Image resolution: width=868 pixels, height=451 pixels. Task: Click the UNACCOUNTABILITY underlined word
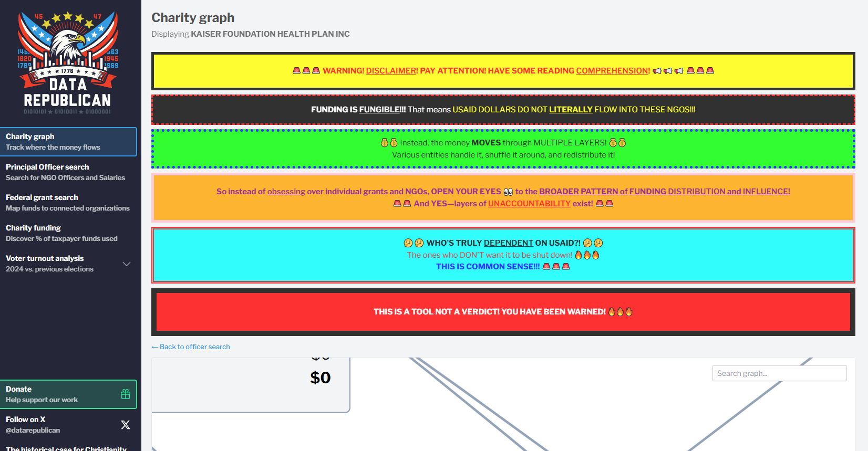pos(529,204)
